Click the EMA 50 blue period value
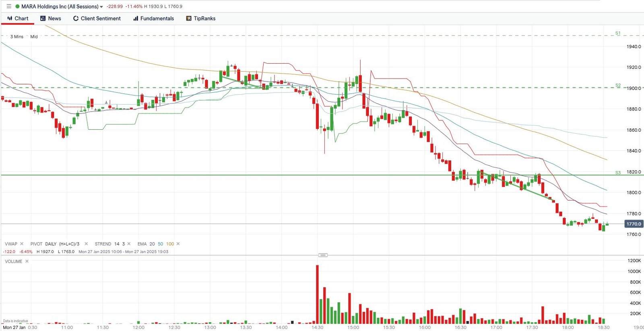Screen dimensions: 644x331 (160, 244)
